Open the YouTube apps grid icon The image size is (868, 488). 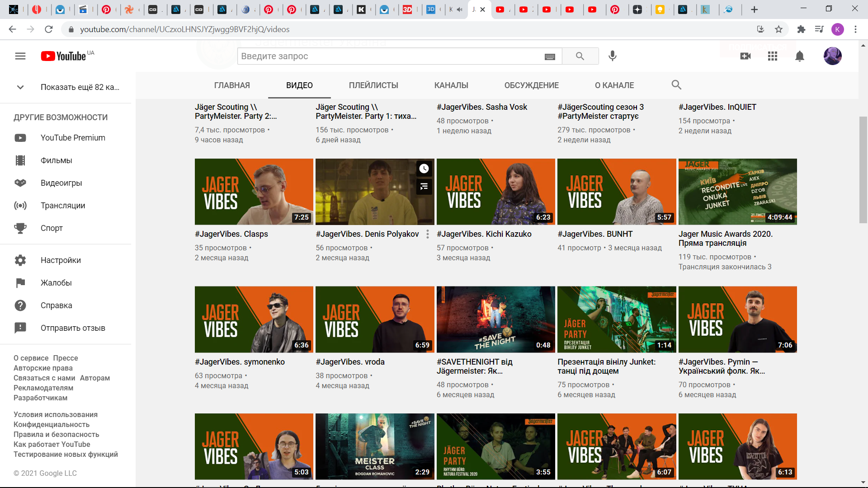(773, 56)
